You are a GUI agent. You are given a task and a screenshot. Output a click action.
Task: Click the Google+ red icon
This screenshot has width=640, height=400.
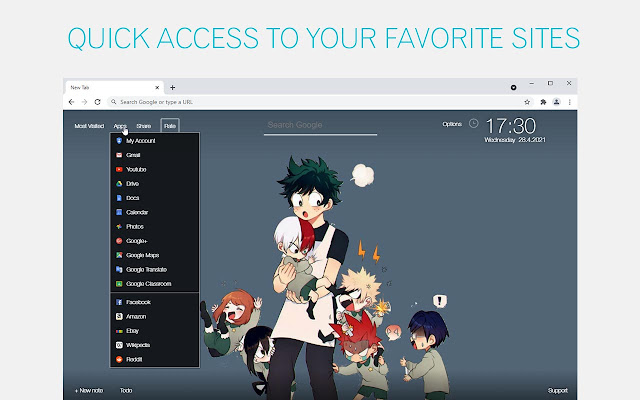coord(119,241)
